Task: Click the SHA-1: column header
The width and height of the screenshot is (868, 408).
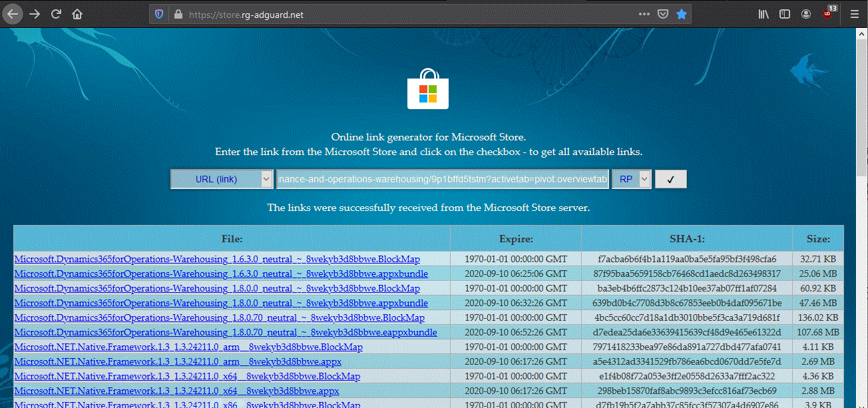Action: pyautogui.click(x=687, y=238)
